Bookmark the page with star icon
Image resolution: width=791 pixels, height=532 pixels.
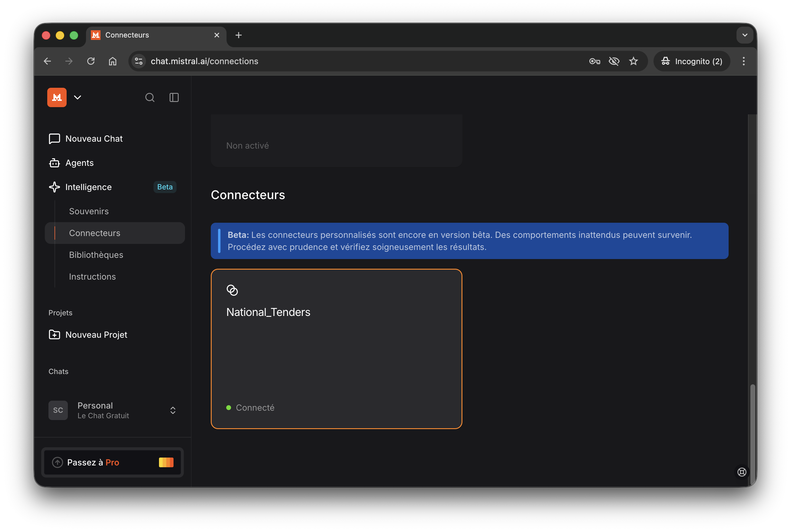coord(634,61)
